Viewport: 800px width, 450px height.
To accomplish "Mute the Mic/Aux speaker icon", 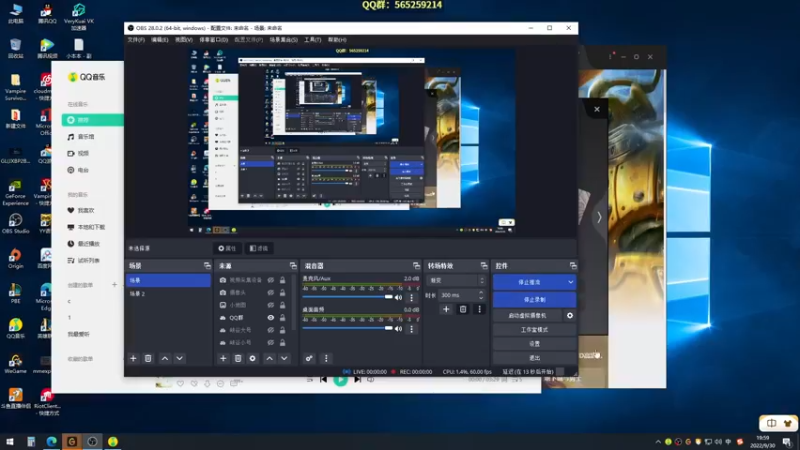I will point(398,297).
